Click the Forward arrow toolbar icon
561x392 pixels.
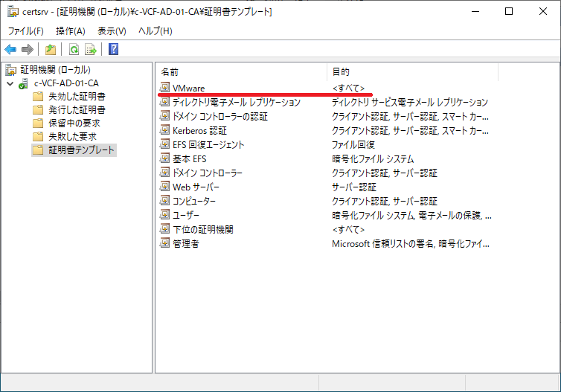pyautogui.click(x=28, y=49)
